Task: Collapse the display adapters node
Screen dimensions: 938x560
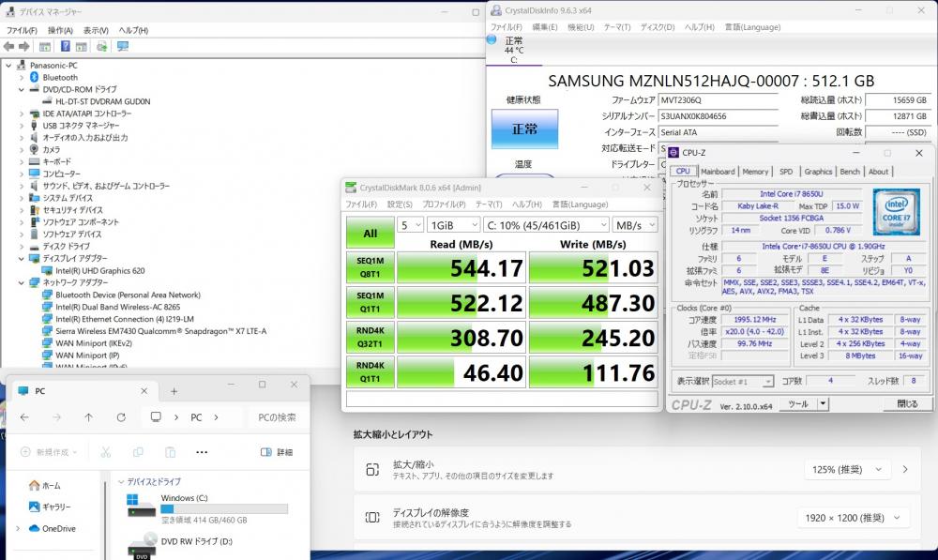Action: click(22, 259)
